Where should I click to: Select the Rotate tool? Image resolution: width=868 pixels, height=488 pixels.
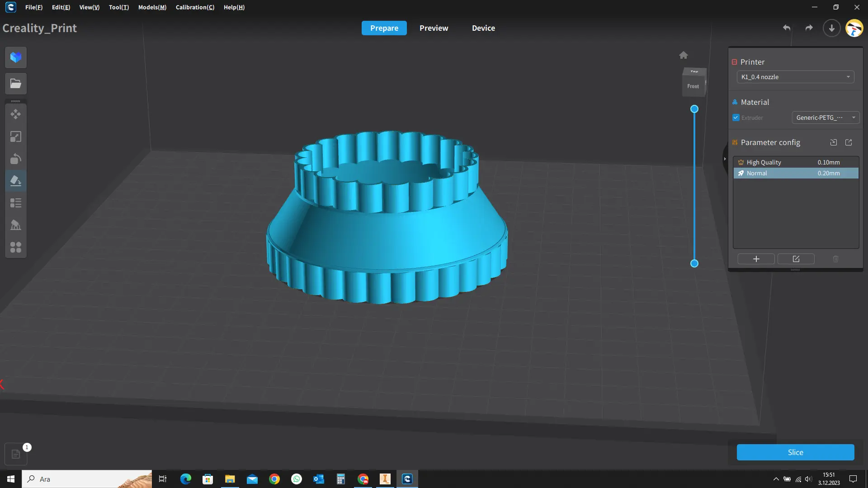pyautogui.click(x=16, y=159)
